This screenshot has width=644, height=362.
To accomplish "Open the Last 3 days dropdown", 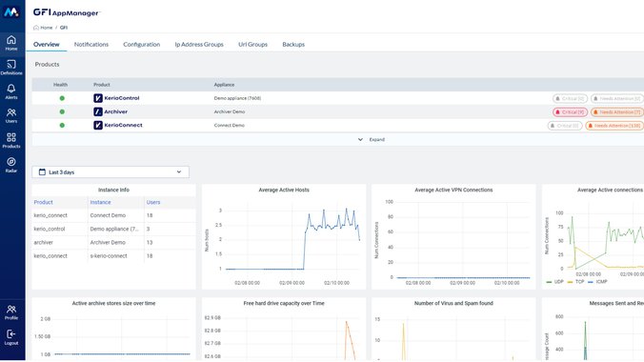I will pos(111,172).
